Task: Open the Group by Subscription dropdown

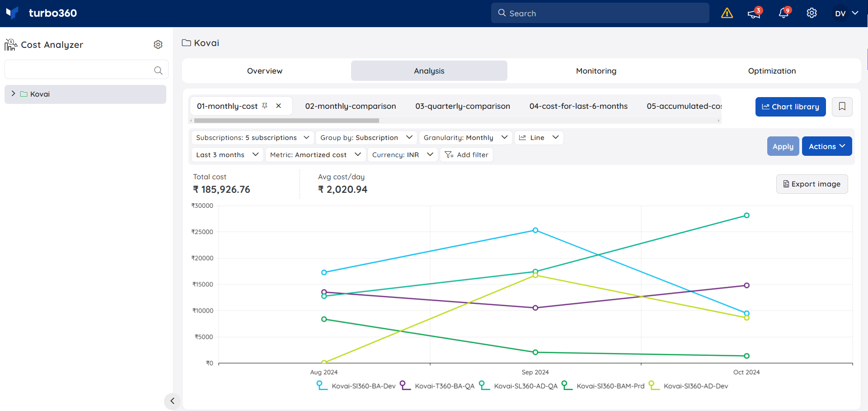Action: pyautogui.click(x=366, y=137)
